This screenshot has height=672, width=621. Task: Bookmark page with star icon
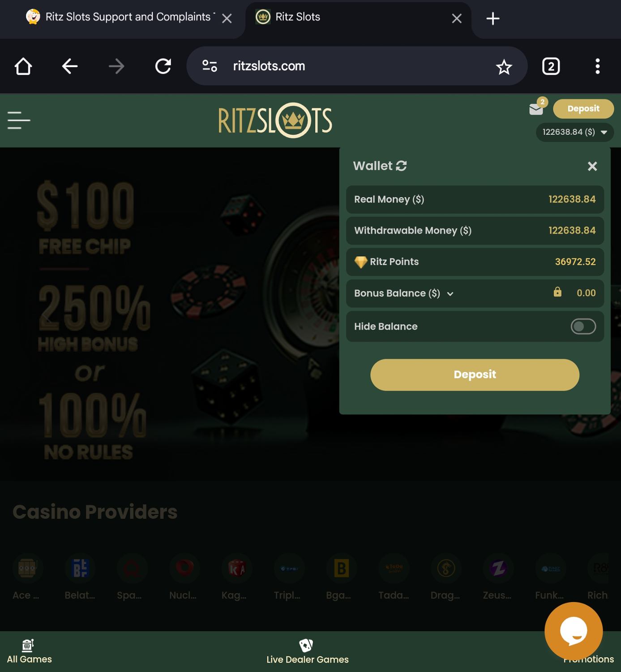tap(504, 67)
